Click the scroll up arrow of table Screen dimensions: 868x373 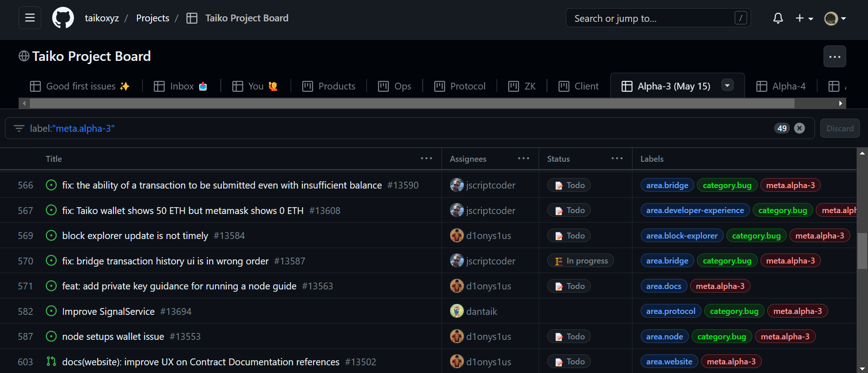pos(862,154)
